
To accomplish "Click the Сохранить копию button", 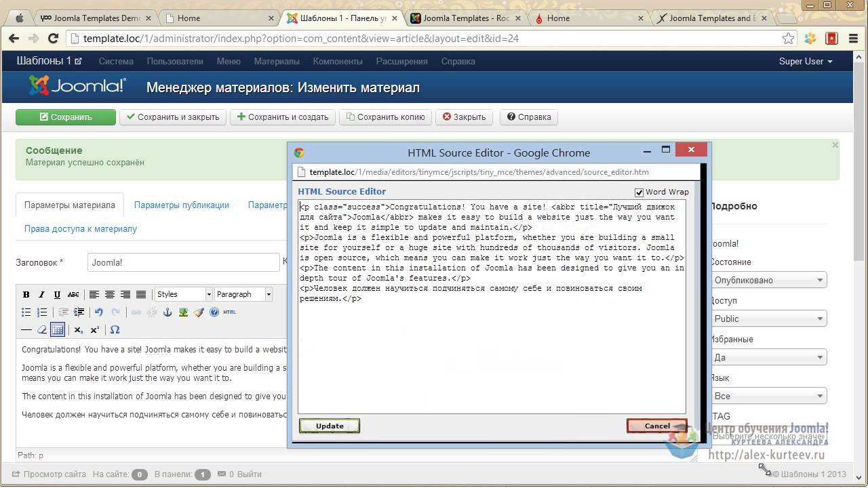I will click(385, 117).
